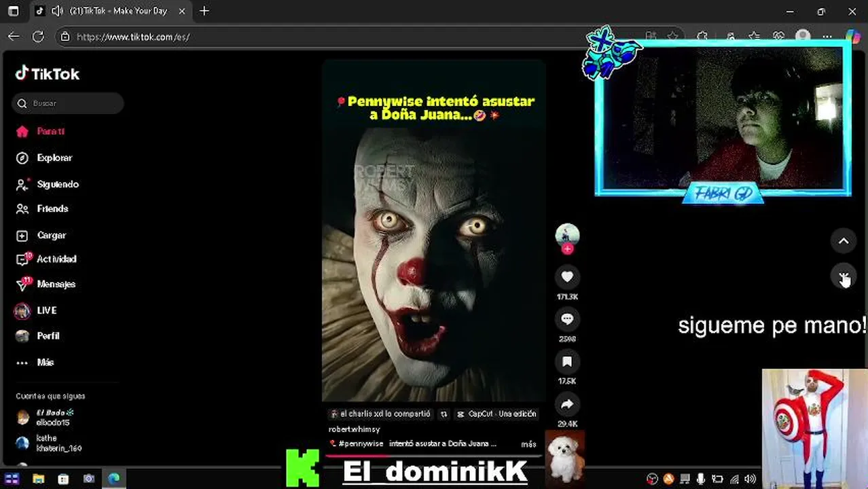Open the creator's avatar above the plus

(x=567, y=234)
